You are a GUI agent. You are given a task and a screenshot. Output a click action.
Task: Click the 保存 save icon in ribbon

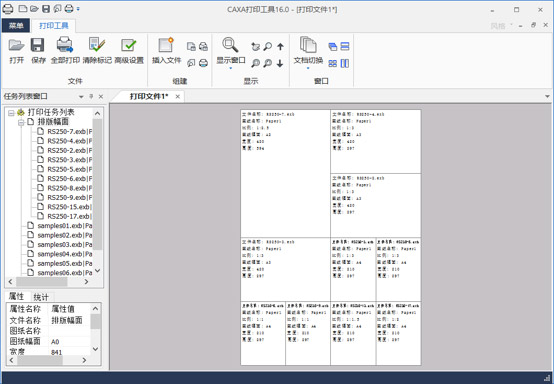(x=37, y=45)
